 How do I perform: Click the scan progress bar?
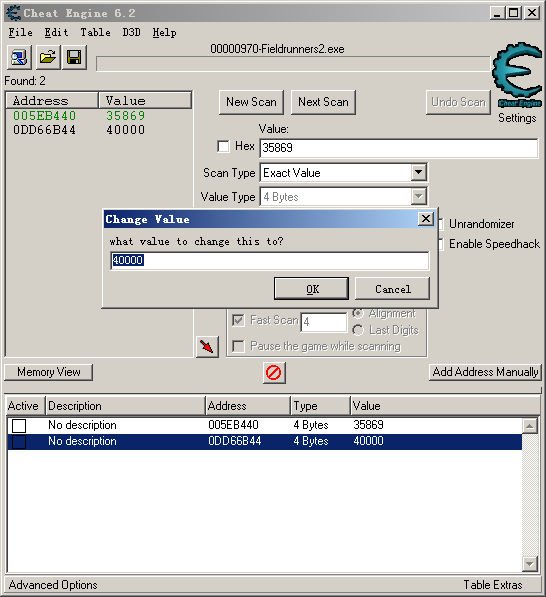click(293, 64)
